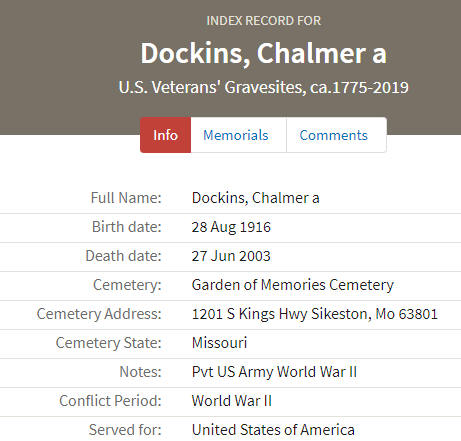
Task: Click the Conflict Period label
Action: pos(110,401)
